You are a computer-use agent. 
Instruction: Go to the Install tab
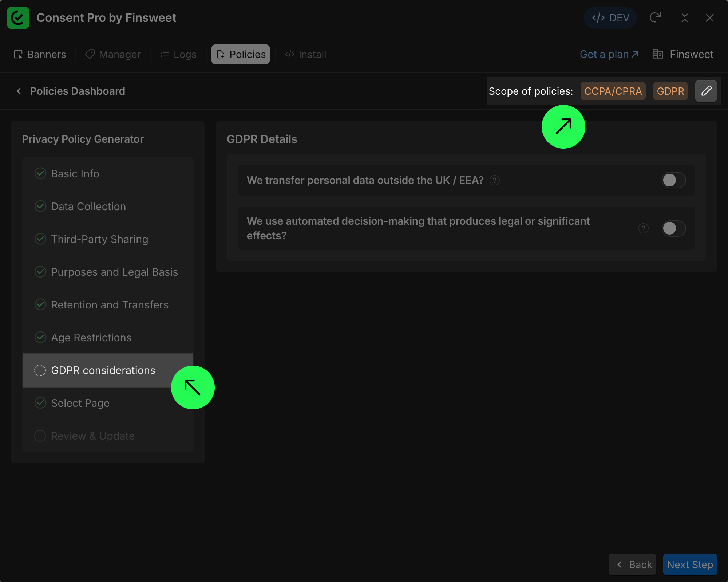[x=306, y=54]
